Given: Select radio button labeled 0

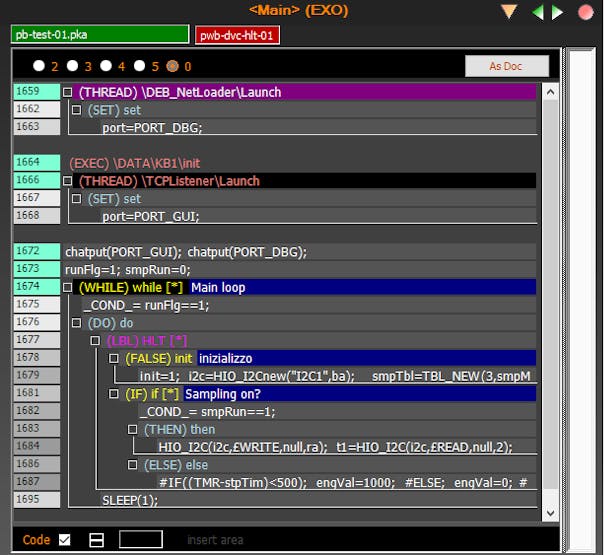Looking at the screenshot, I should click(x=173, y=66).
